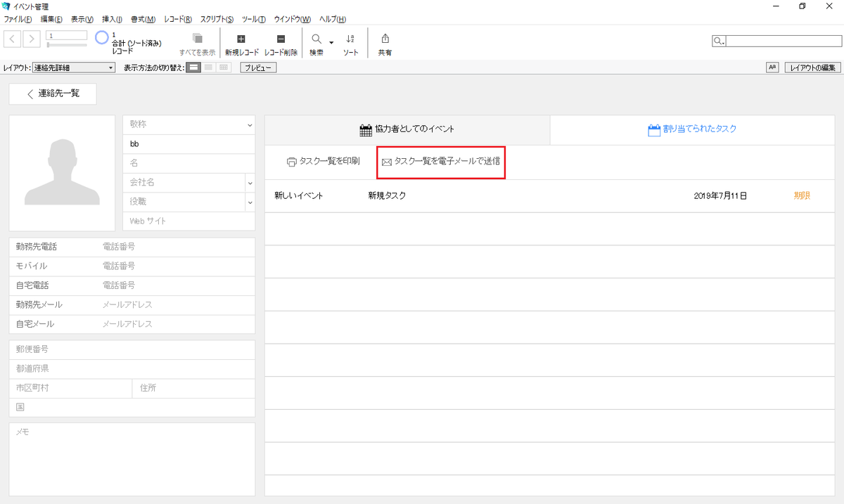Image resolution: width=844 pixels, height=504 pixels.
Task: Enable table view toggle
Action: click(x=222, y=67)
